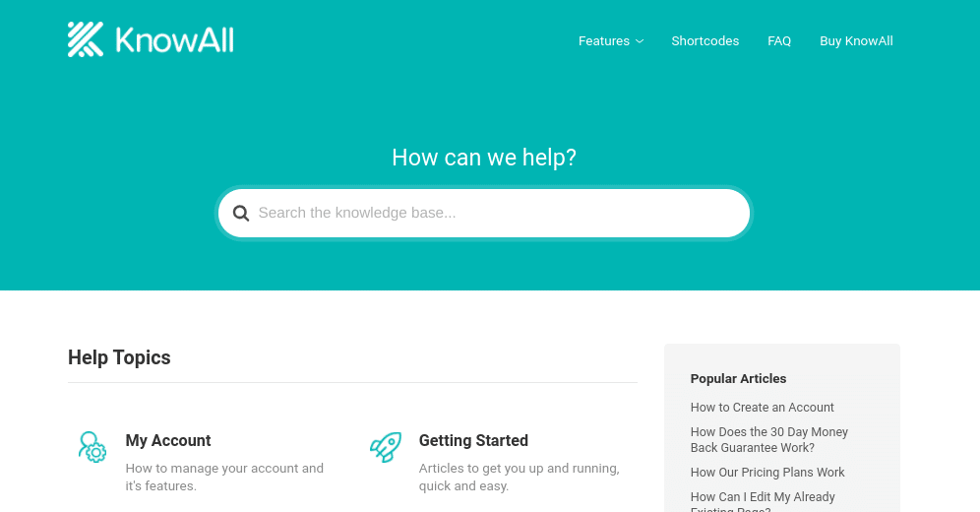
Task: Open the FAQ page link
Action: tap(779, 41)
